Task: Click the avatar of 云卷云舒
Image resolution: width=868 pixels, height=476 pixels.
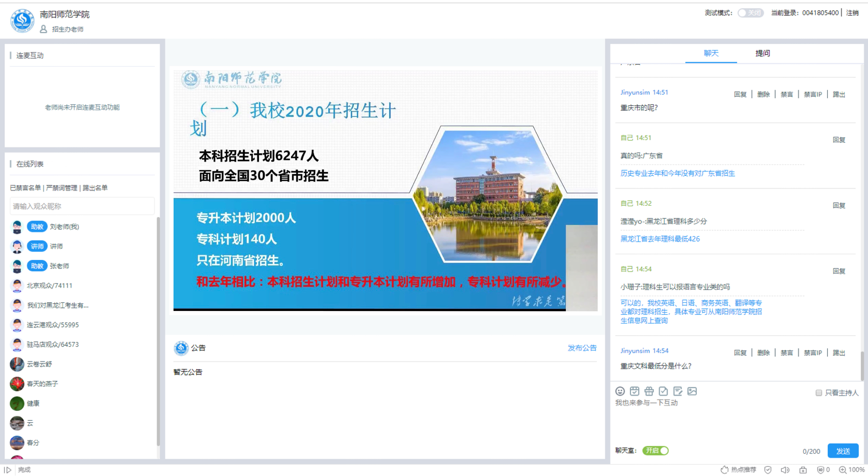Action: pyautogui.click(x=17, y=364)
